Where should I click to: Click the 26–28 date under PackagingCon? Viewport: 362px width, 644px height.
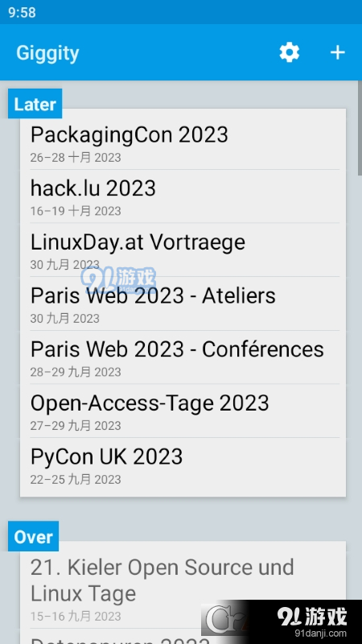(x=76, y=158)
